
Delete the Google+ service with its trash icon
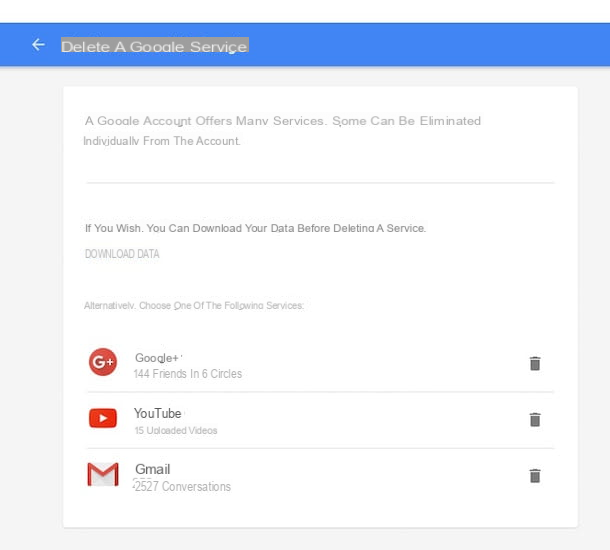(535, 363)
